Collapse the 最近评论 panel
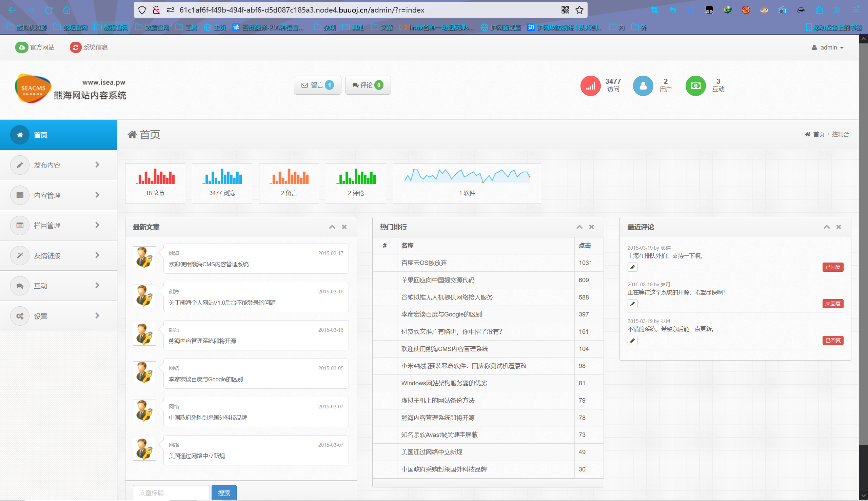 tap(826, 227)
